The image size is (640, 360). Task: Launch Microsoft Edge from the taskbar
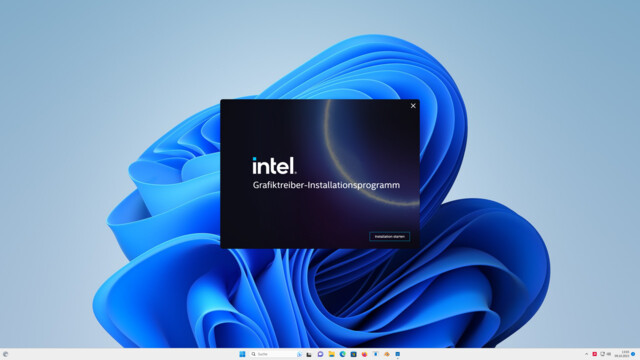tap(342, 354)
